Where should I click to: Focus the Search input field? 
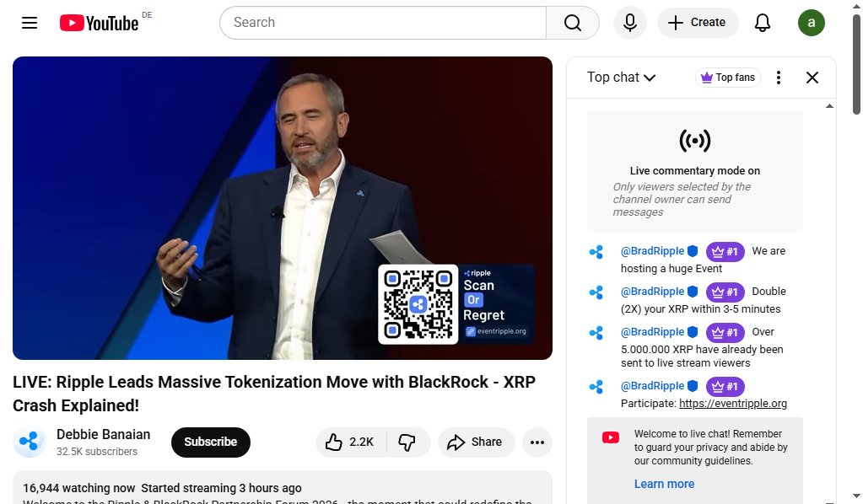click(x=383, y=23)
